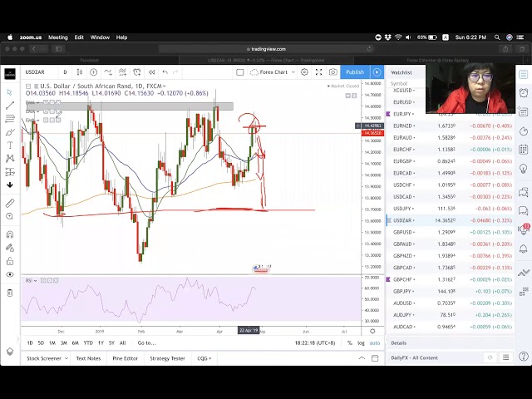Open the Forex Chart layout dropdown

273,72
